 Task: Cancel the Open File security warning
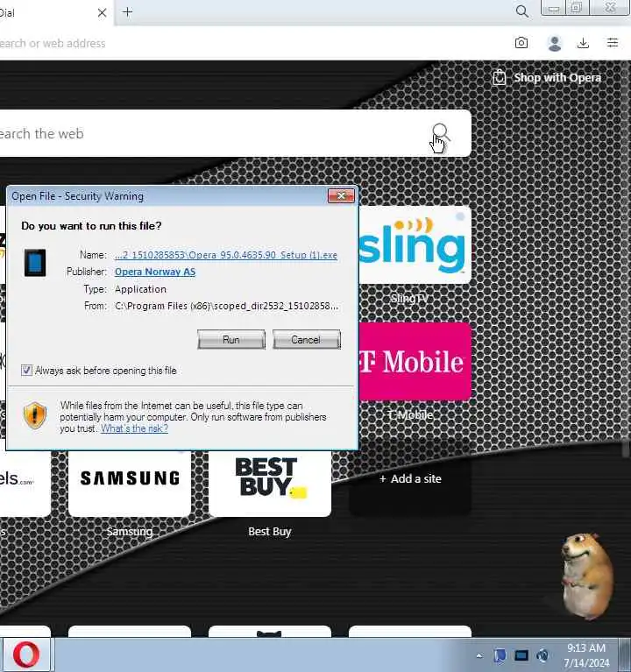pos(307,339)
